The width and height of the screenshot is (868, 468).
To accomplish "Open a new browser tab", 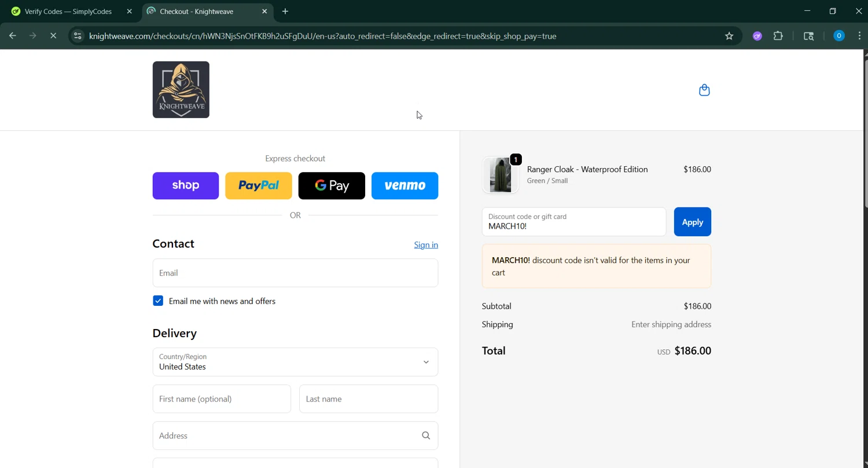I will click(285, 11).
